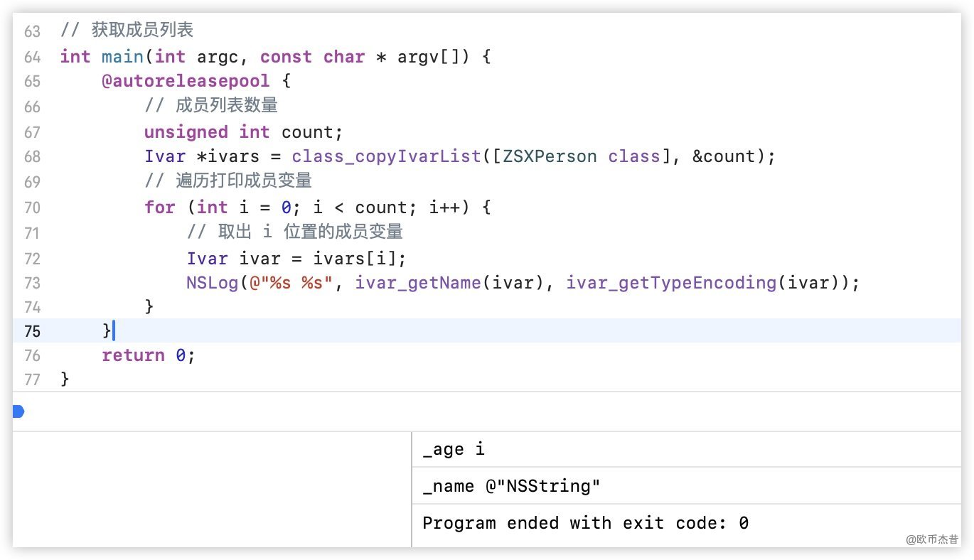The width and height of the screenshot is (974, 560).
Task: Toggle a breakpoint on line 70
Action: click(x=32, y=208)
